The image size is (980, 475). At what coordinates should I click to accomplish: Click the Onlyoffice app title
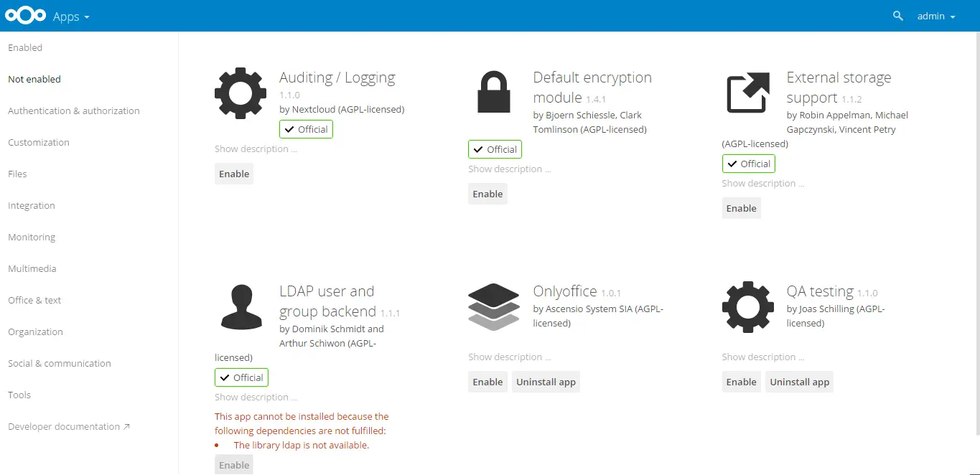tap(565, 291)
